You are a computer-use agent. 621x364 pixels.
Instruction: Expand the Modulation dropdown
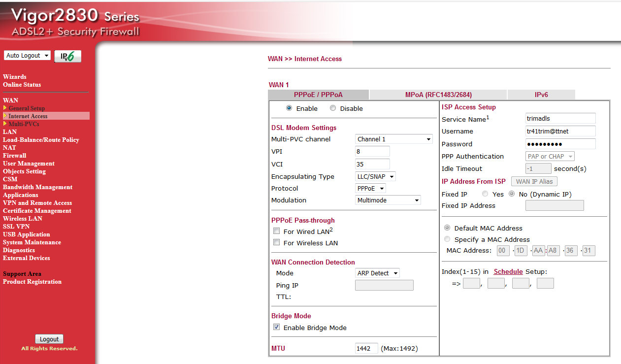point(388,200)
